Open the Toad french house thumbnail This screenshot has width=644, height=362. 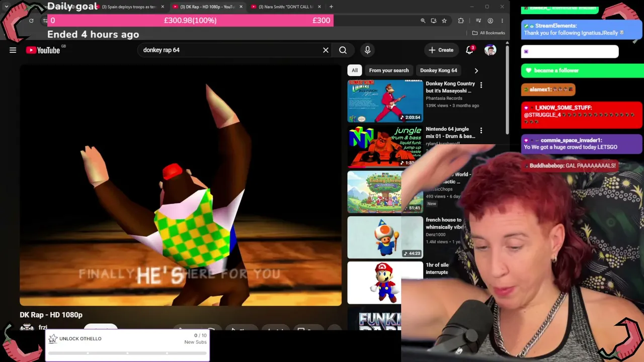tap(385, 237)
